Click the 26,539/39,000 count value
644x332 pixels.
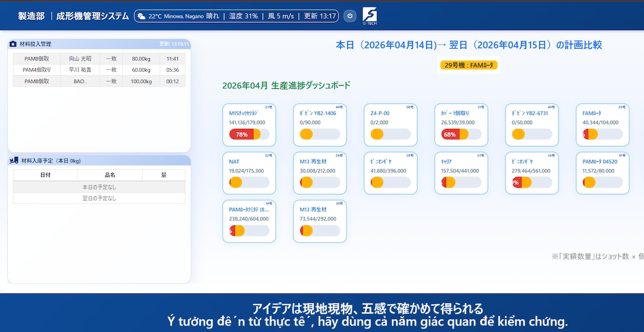tap(458, 123)
